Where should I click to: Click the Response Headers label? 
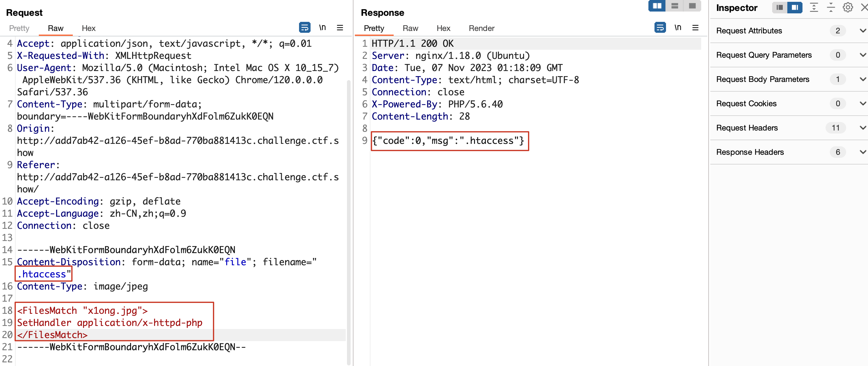point(750,152)
